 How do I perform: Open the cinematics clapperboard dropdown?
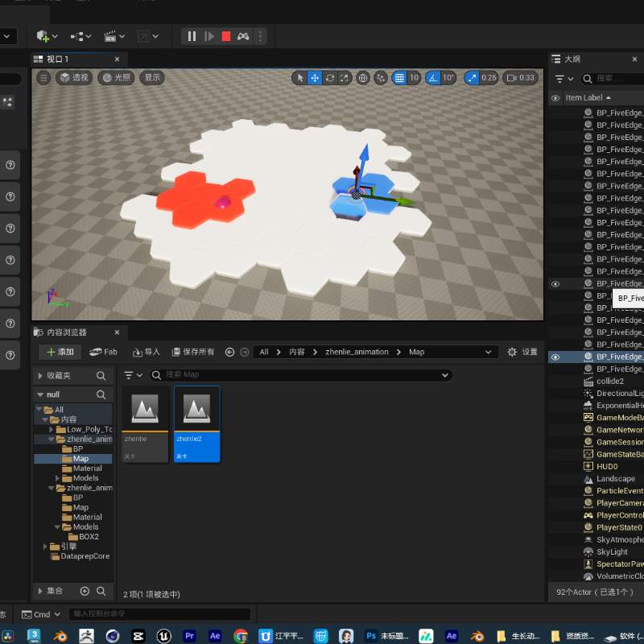pos(114,36)
